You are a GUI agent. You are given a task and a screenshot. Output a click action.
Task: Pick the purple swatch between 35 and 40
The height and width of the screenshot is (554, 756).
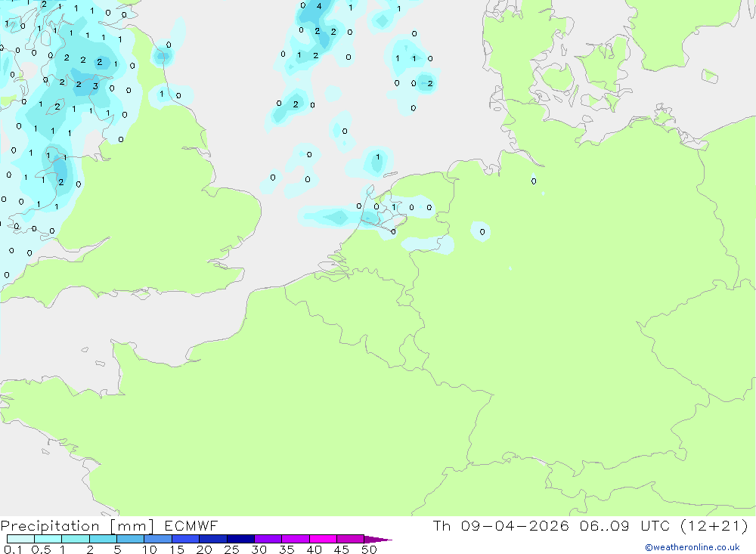295,539
